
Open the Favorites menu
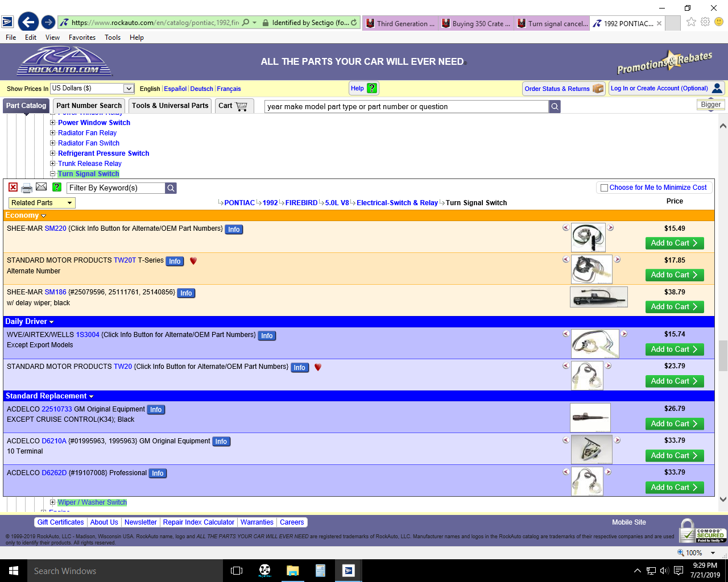82,38
